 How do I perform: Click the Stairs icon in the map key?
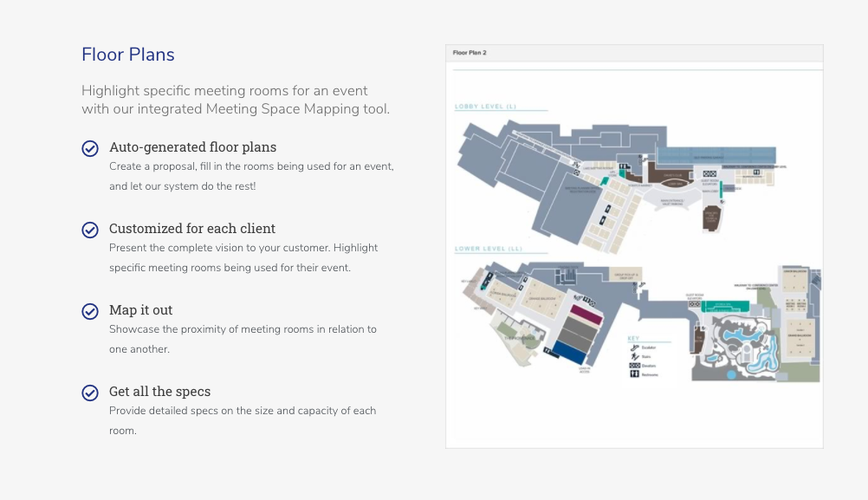634,357
